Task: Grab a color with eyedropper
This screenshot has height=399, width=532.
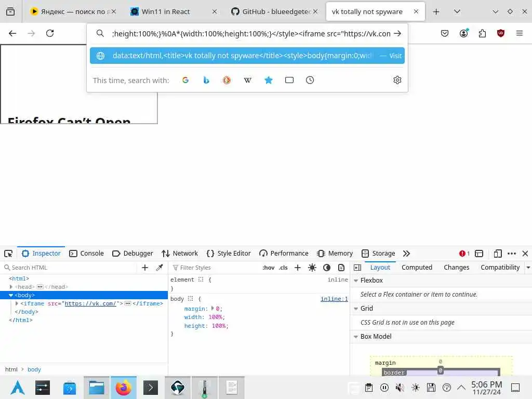Action: (x=159, y=268)
